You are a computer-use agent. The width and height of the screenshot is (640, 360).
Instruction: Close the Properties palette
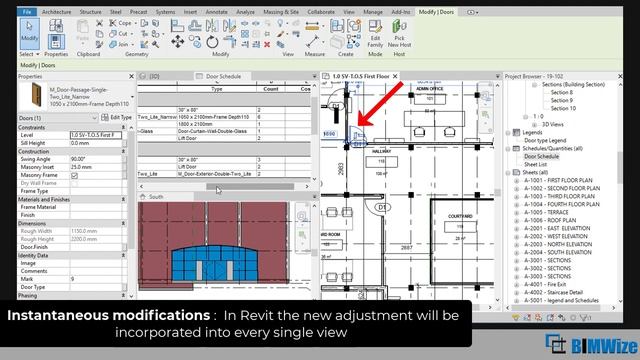(x=131, y=76)
